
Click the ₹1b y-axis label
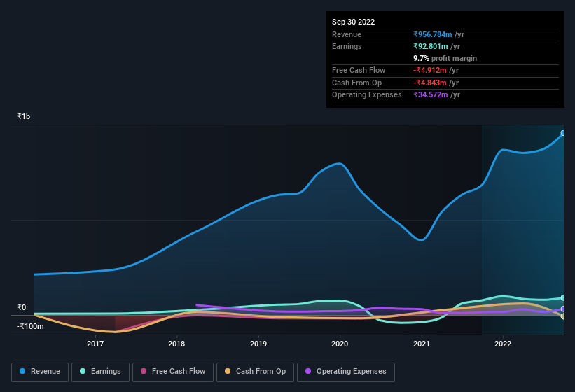coord(24,116)
